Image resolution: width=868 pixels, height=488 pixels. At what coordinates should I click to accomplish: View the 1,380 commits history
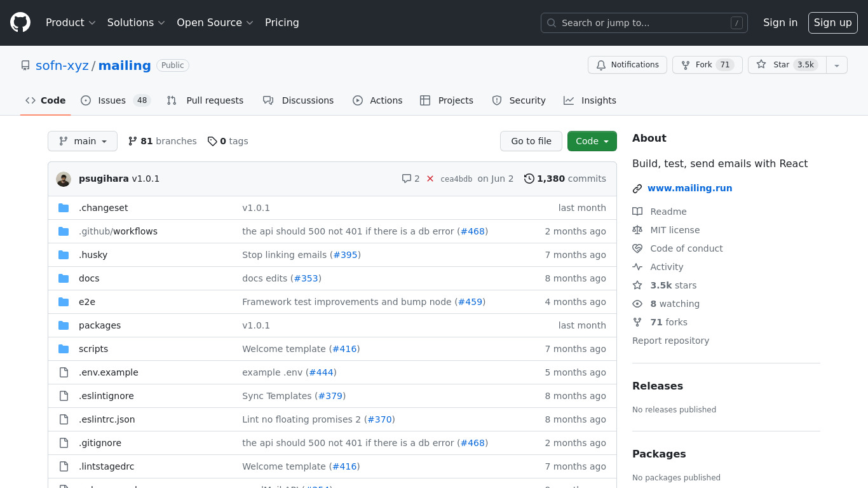[x=565, y=179]
